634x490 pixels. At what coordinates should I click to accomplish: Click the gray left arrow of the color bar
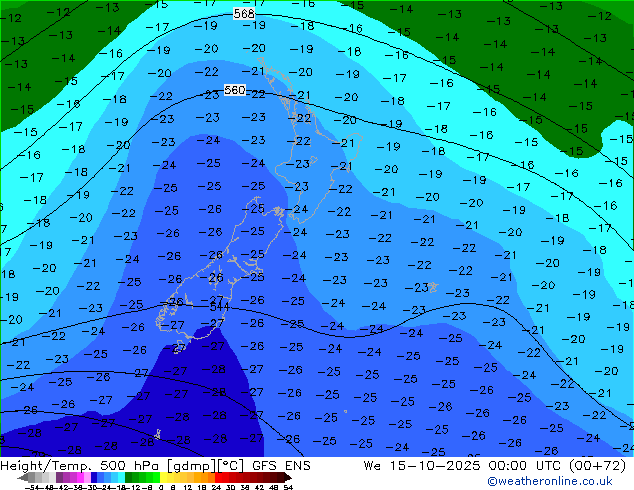click(23, 477)
